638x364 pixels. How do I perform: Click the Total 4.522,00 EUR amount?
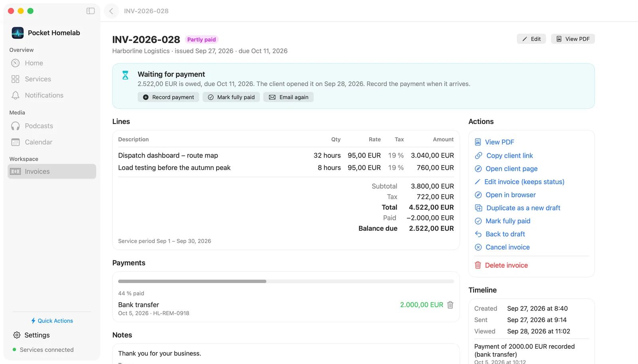click(x=431, y=207)
